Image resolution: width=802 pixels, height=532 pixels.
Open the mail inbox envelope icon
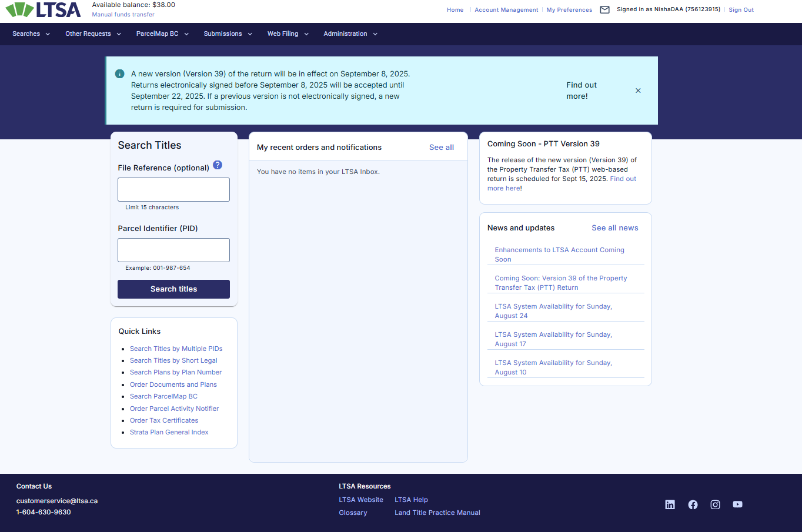(x=604, y=9)
